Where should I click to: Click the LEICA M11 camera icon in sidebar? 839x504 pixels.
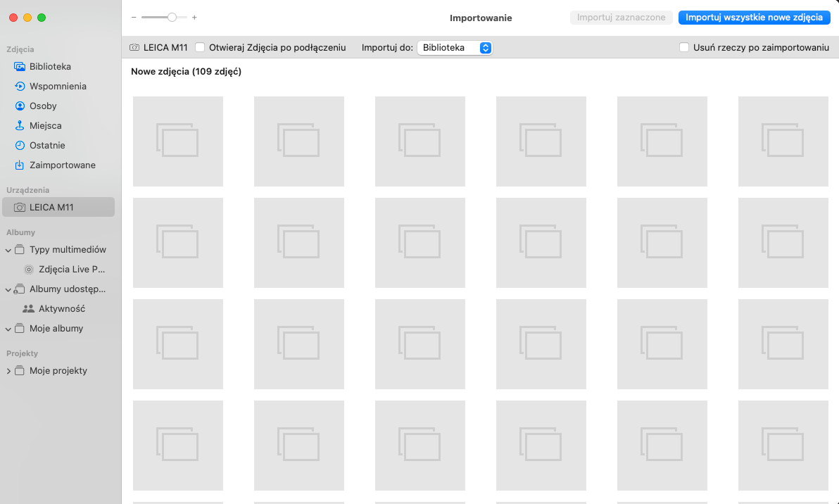[x=20, y=207]
